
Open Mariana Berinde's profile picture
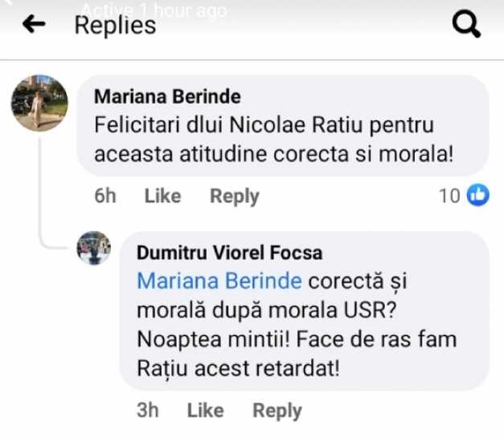(x=39, y=103)
